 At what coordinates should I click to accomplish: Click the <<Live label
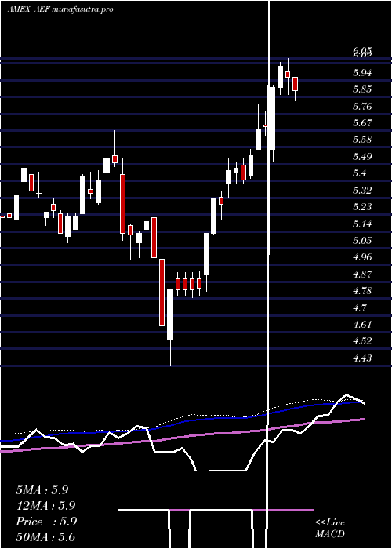point(330,523)
